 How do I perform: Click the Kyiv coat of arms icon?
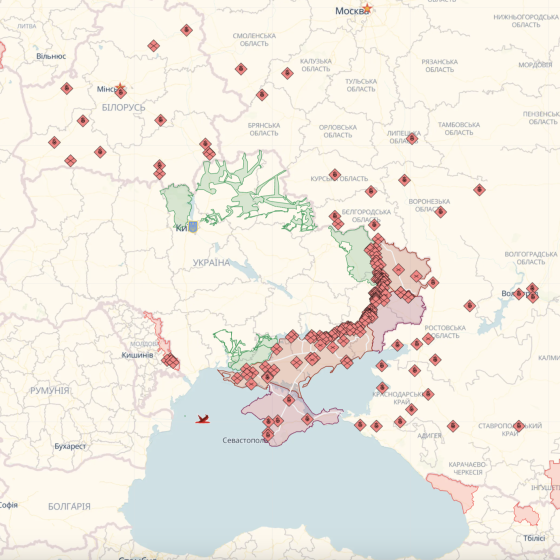tap(192, 227)
